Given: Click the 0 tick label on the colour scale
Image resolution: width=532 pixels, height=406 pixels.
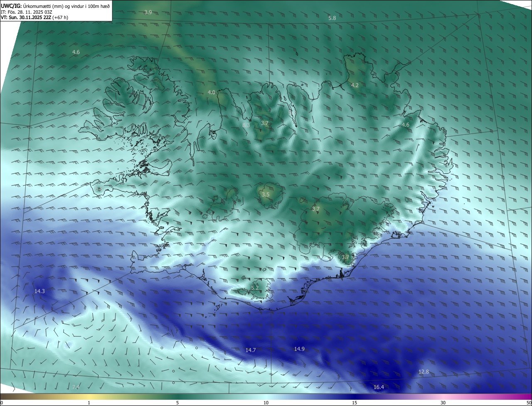Looking at the screenshot, I should (x=2, y=403).
